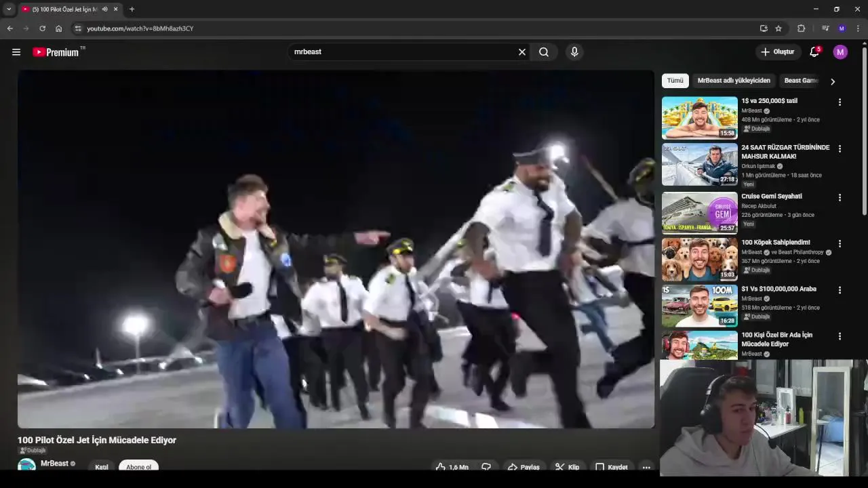Select the MrBeast adlı yükleyiciden chip

point(734,81)
